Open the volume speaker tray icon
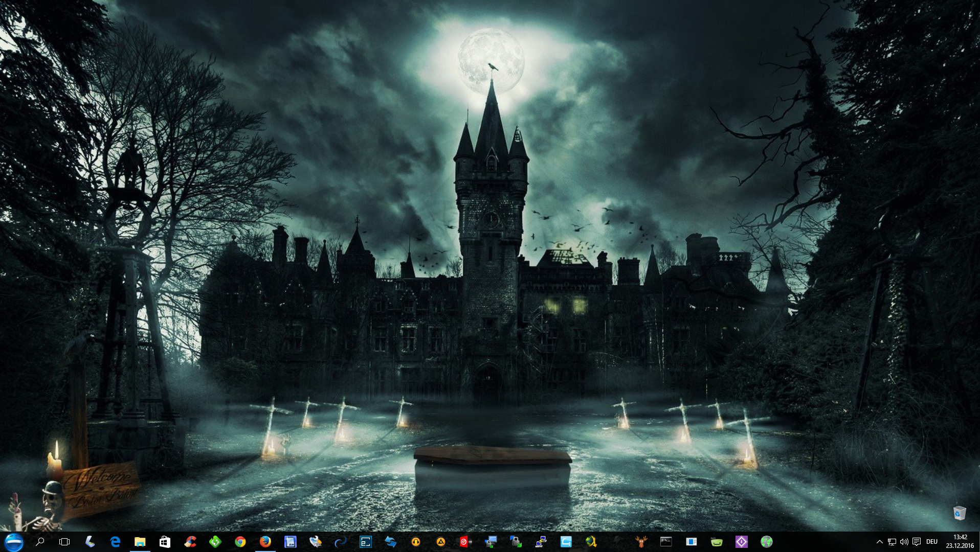980x552 pixels. pos(904,542)
